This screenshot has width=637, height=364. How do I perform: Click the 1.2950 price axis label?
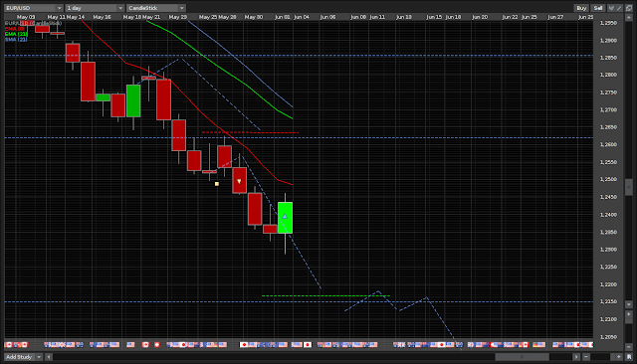point(608,23)
